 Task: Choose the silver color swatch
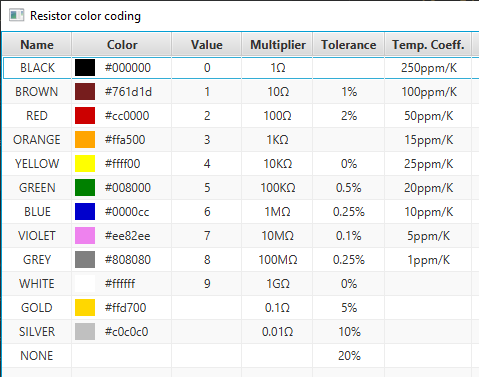click(x=85, y=332)
